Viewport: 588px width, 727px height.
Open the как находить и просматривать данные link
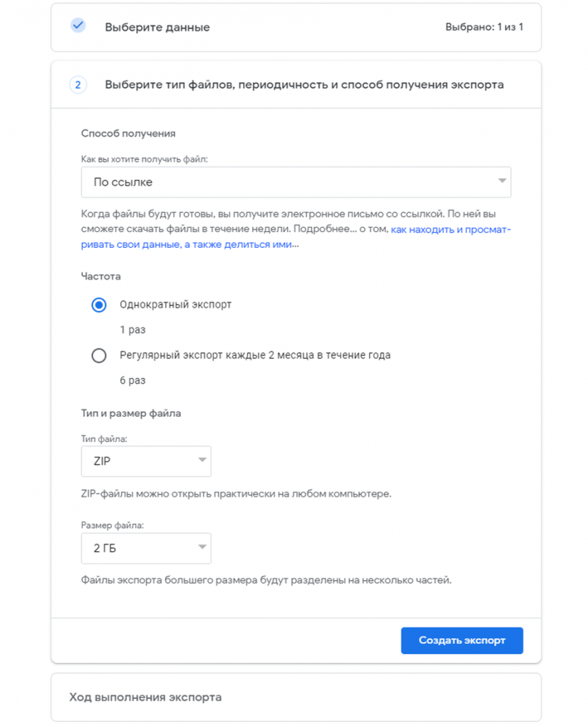451,230
